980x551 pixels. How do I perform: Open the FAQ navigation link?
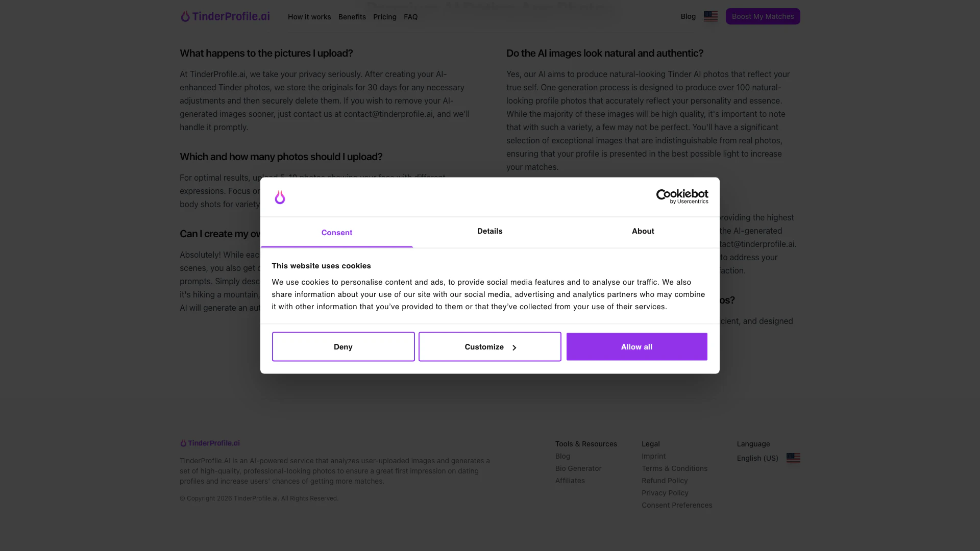(x=410, y=17)
